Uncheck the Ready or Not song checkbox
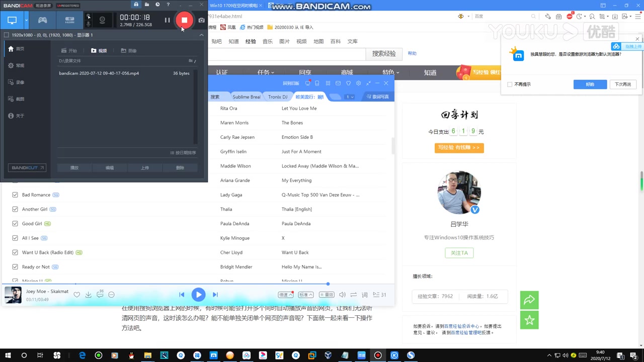The image size is (644, 362). tap(15, 267)
